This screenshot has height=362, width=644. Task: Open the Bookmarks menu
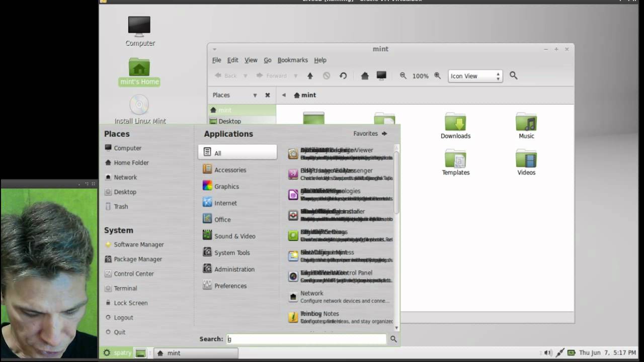click(x=292, y=60)
